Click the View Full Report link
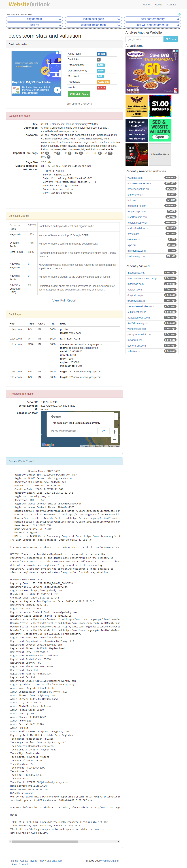 (64, 301)
